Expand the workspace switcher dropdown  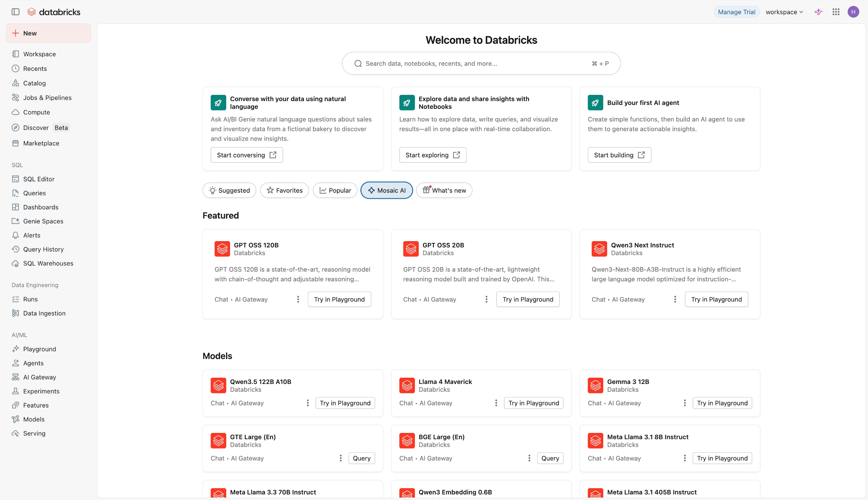pos(784,12)
